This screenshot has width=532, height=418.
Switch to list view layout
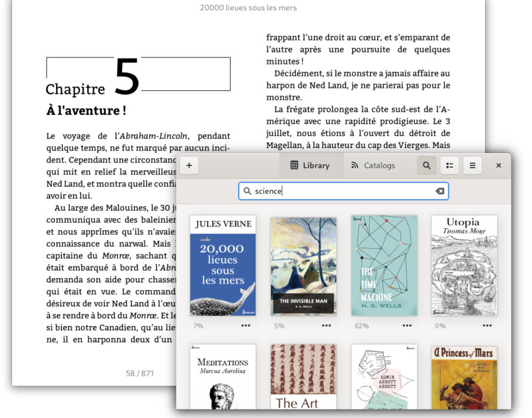click(450, 165)
